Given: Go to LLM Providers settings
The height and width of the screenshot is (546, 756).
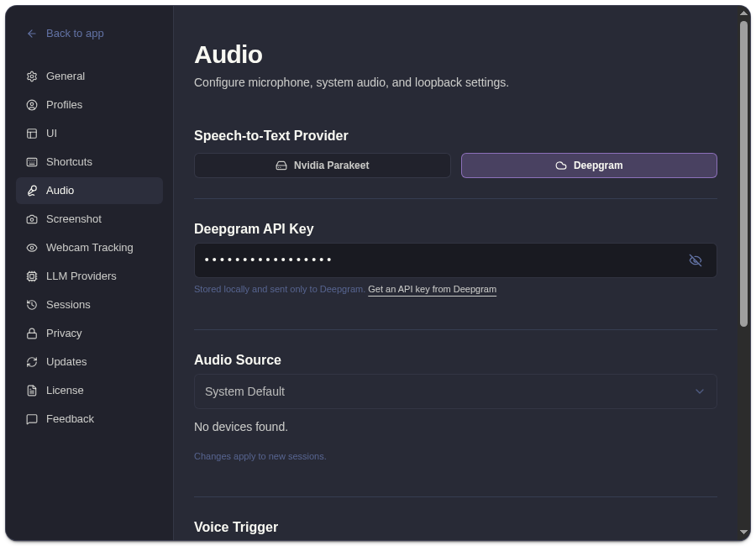Looking at the screenshot, I should 89,276.
